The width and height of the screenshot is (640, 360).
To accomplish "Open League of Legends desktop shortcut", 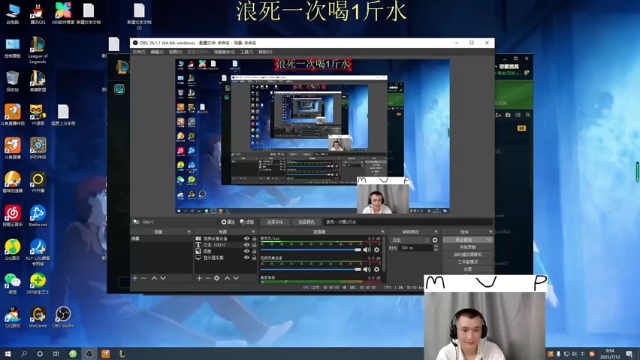I will coord(38,49).
